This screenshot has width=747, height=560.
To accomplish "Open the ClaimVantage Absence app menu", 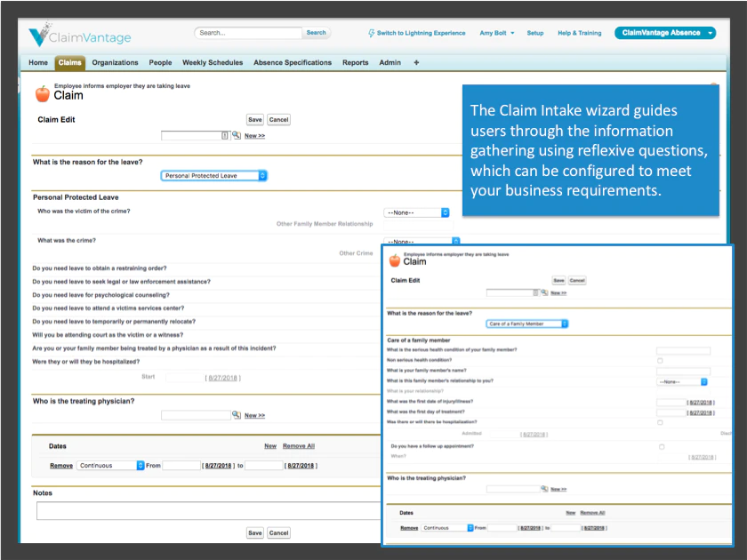I will click(x=665, y=33).
